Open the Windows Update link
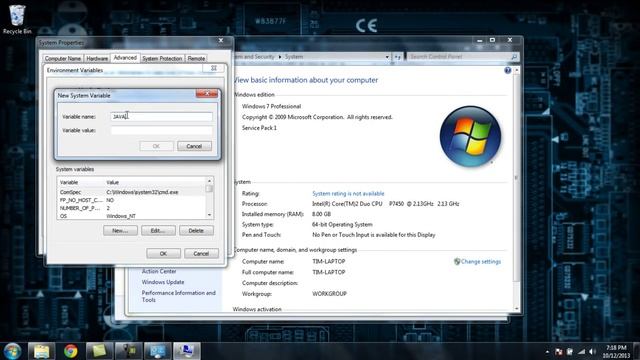The width and height of the screenshot is (640, 360). [163, 282]
